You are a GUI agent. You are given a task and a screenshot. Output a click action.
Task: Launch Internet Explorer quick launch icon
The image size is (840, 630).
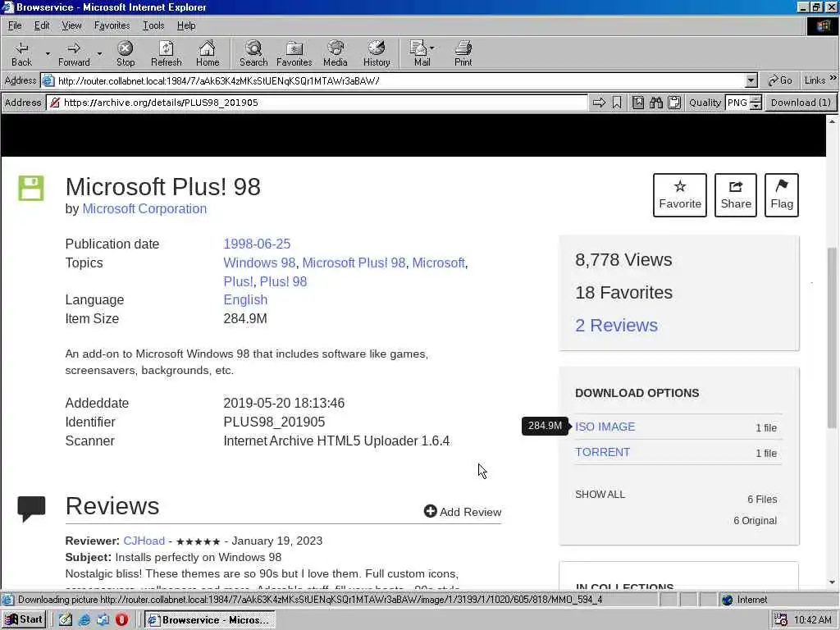84,620
